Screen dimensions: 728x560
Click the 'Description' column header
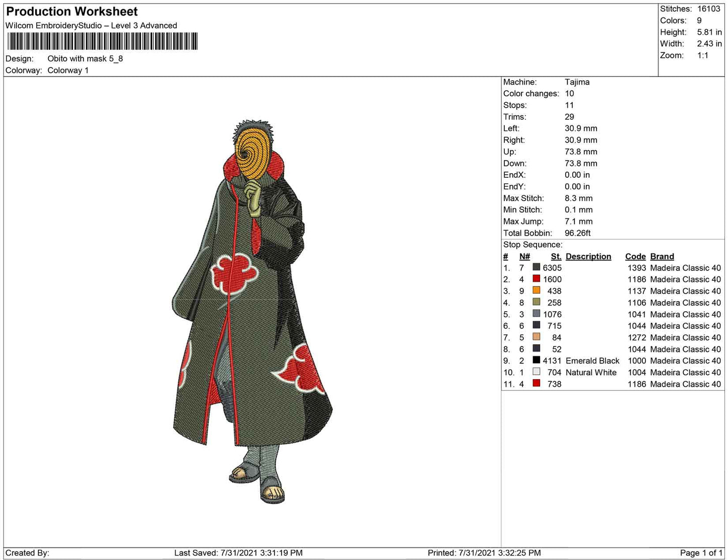pos(588,256)
